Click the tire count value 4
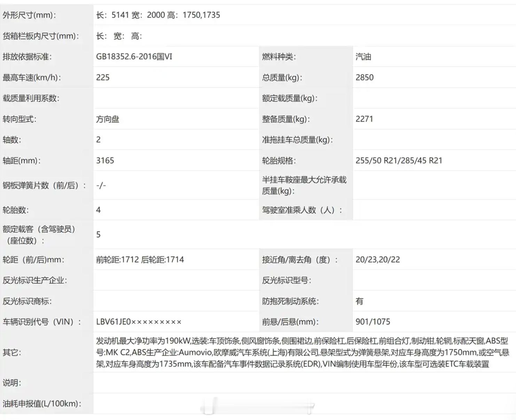516x420 pixels. 99,210
